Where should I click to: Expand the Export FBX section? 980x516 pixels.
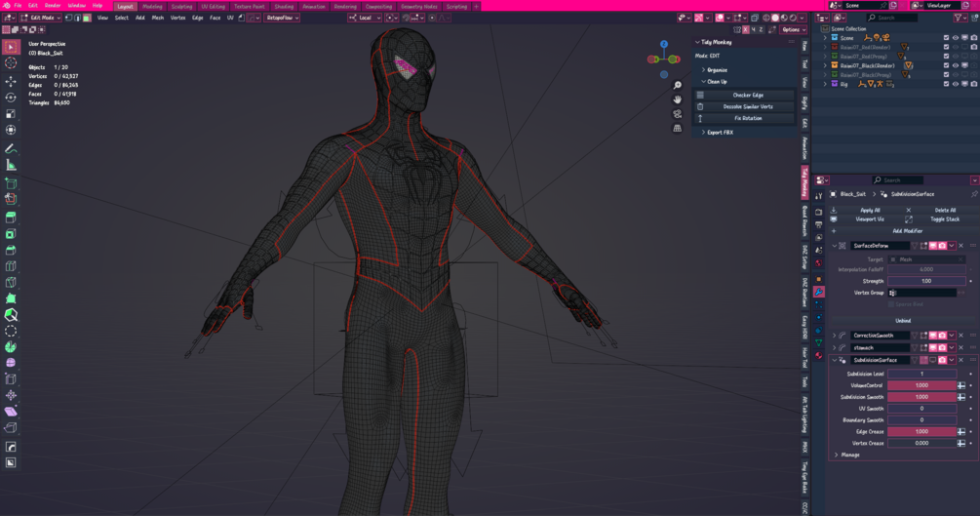pyautogui.click(x=720, y=132)
